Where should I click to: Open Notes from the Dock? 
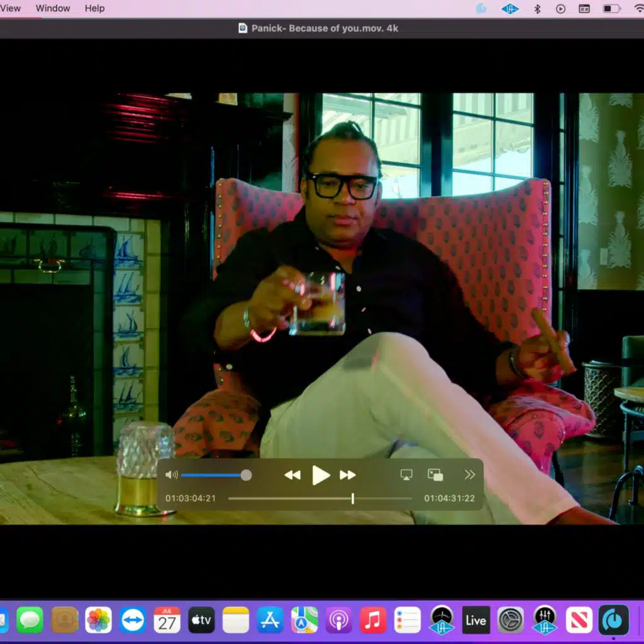click(x=236, y=619)
